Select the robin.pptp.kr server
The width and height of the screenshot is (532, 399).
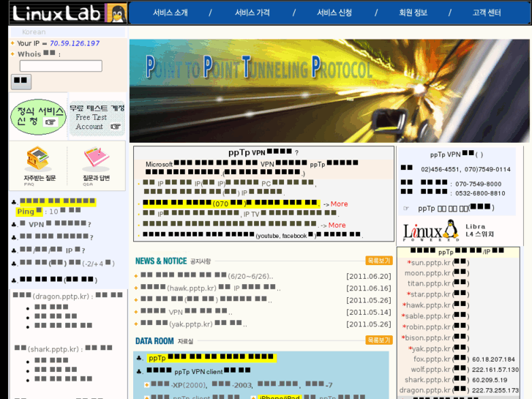coord(435,327)
